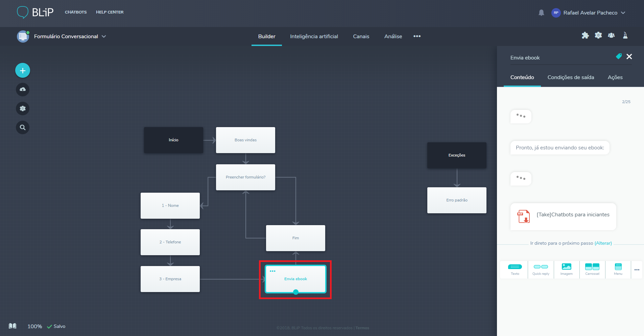Screen dimensions: 644x336
Task: Click the first typing indicator bubble
Action: 521,116
